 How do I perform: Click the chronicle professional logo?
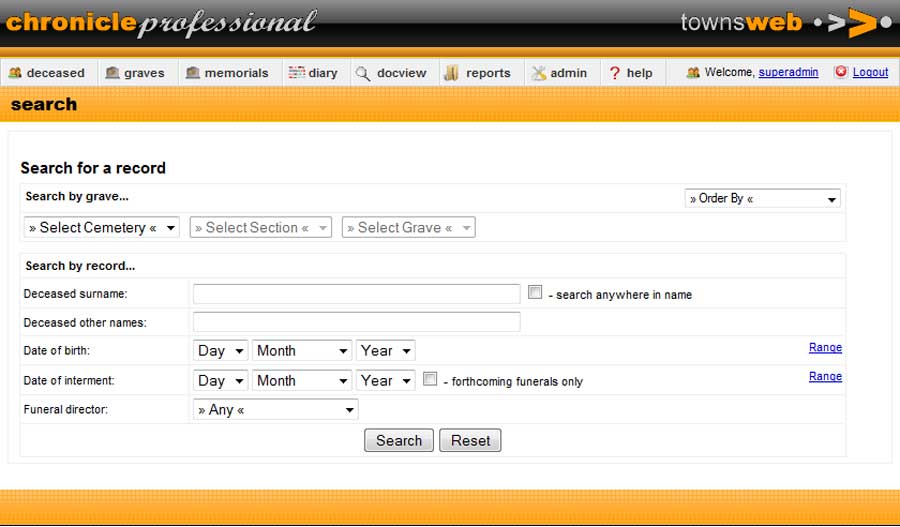161,23
